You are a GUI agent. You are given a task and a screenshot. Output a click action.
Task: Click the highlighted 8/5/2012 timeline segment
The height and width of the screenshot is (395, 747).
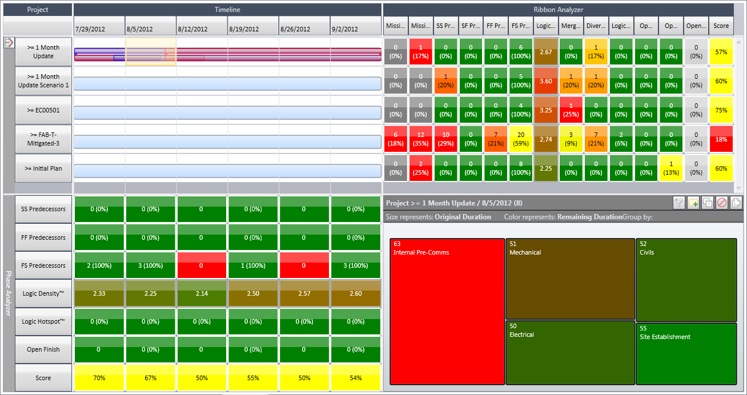click(151, 52)
